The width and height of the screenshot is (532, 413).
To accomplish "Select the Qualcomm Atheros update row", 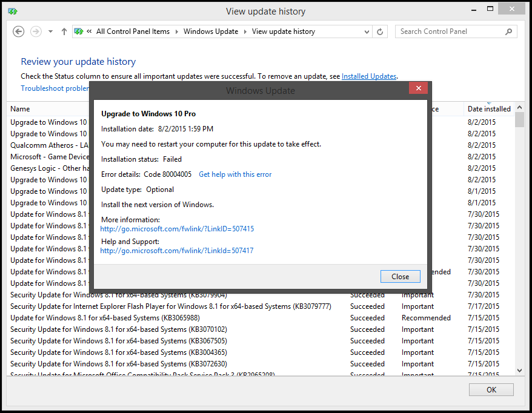I will tap(50, 145).
